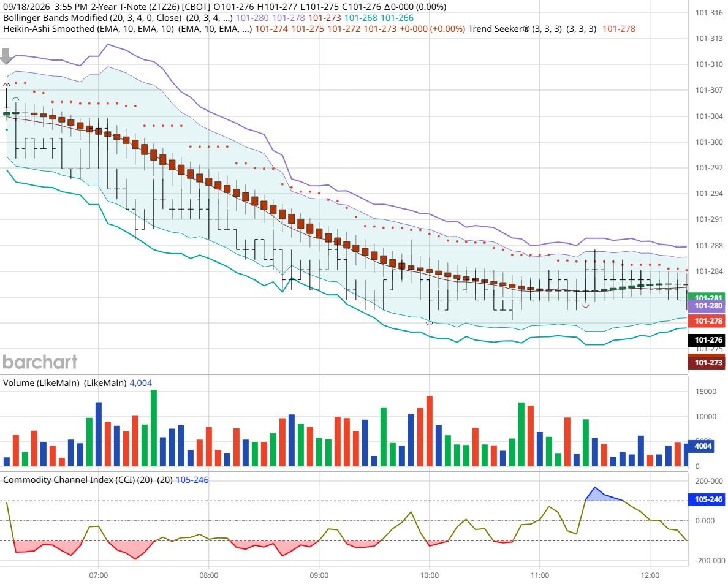Click the blue 4004 volume axis tag

pyautogui.click(x=702, y=446)
